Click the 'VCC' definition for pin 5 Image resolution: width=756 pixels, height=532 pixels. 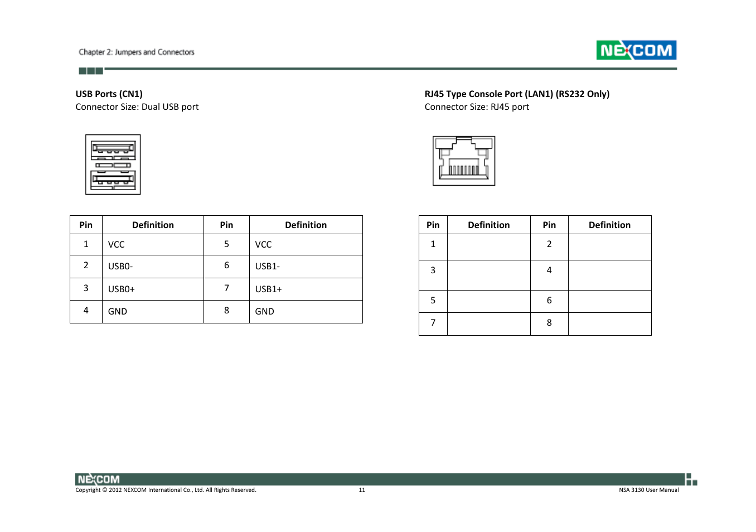[264, 245]
